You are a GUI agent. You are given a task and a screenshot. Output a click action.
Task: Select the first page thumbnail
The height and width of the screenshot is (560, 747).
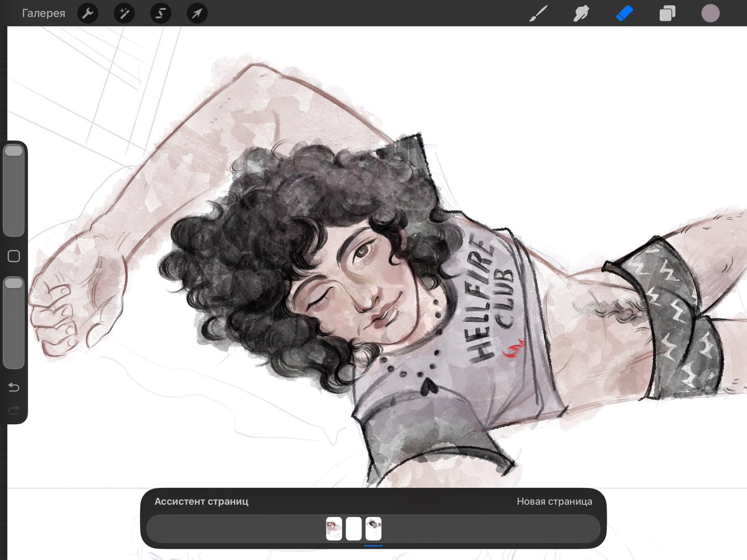pos(334,529)
